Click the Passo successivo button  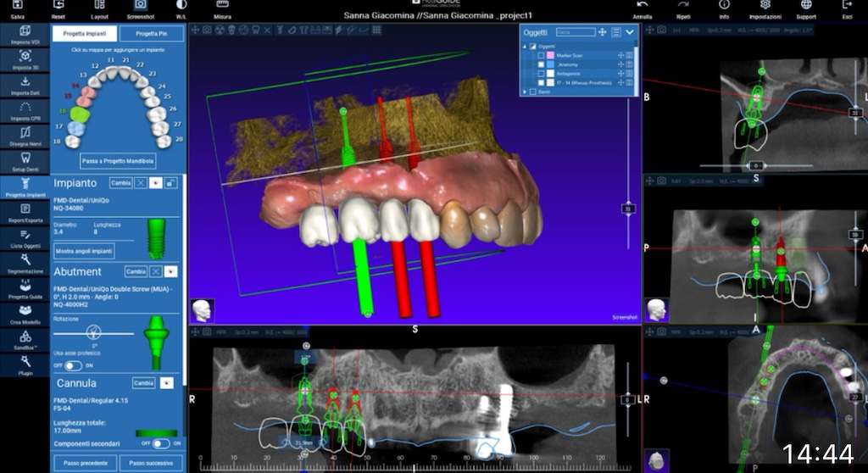(x=150, y=463)
